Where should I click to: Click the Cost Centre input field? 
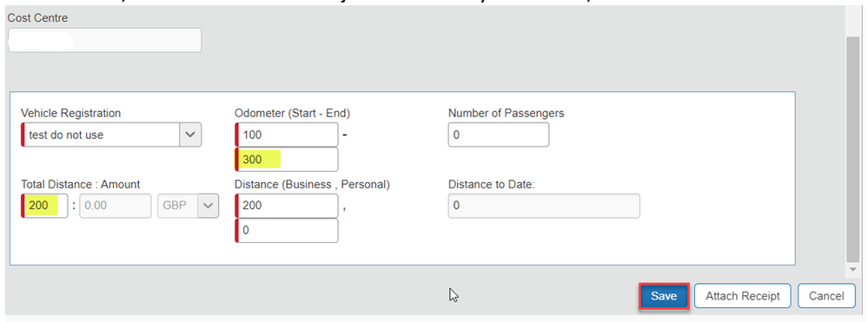(x=104, y=41)
